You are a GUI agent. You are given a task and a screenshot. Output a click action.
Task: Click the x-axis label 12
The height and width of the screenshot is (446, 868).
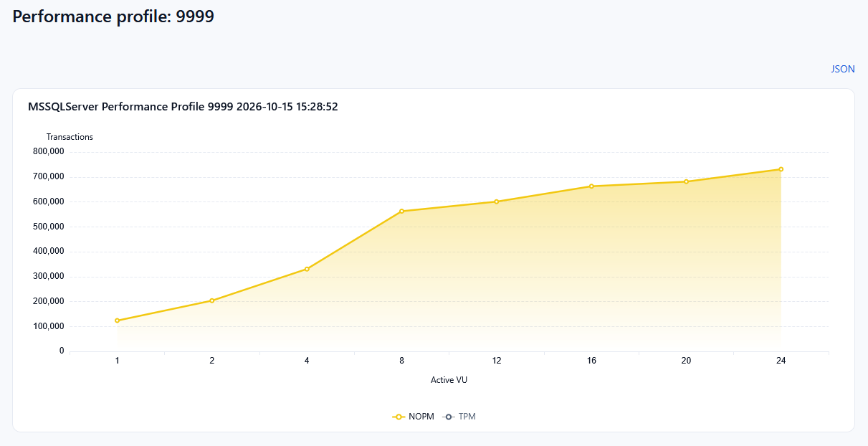[x=496, y=361]
